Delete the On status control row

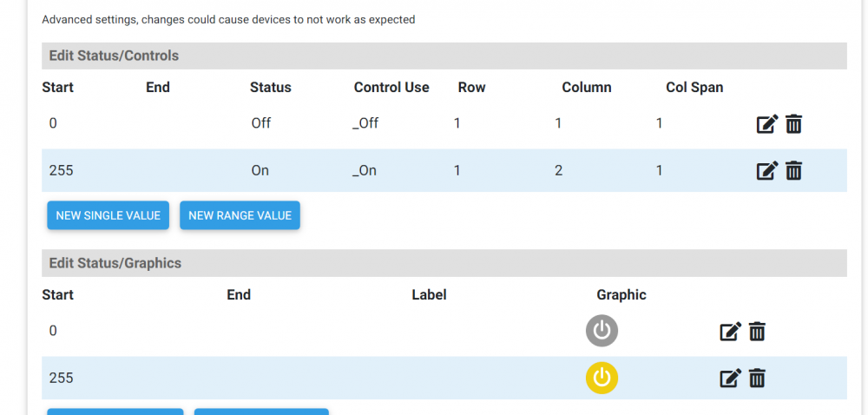[x=793, y=171]
